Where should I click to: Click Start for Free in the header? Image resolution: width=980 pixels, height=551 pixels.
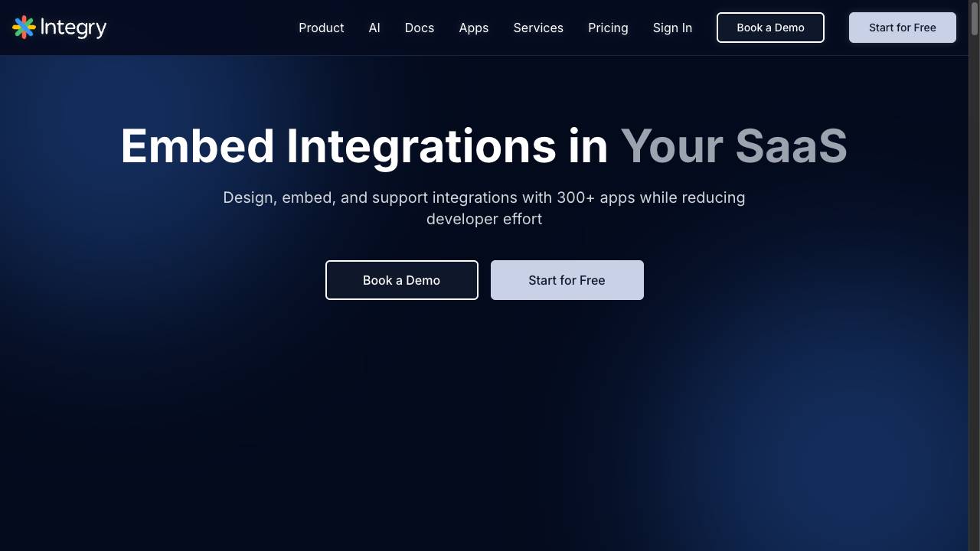903,28
